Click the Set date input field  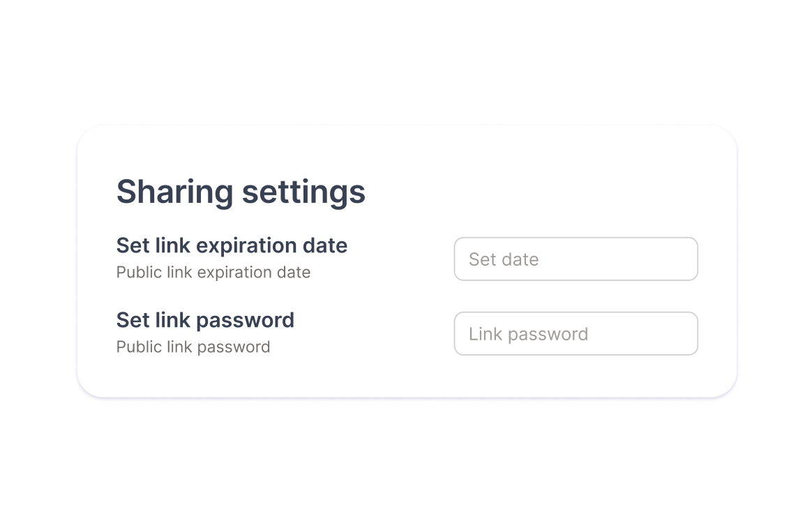point(576,259)
